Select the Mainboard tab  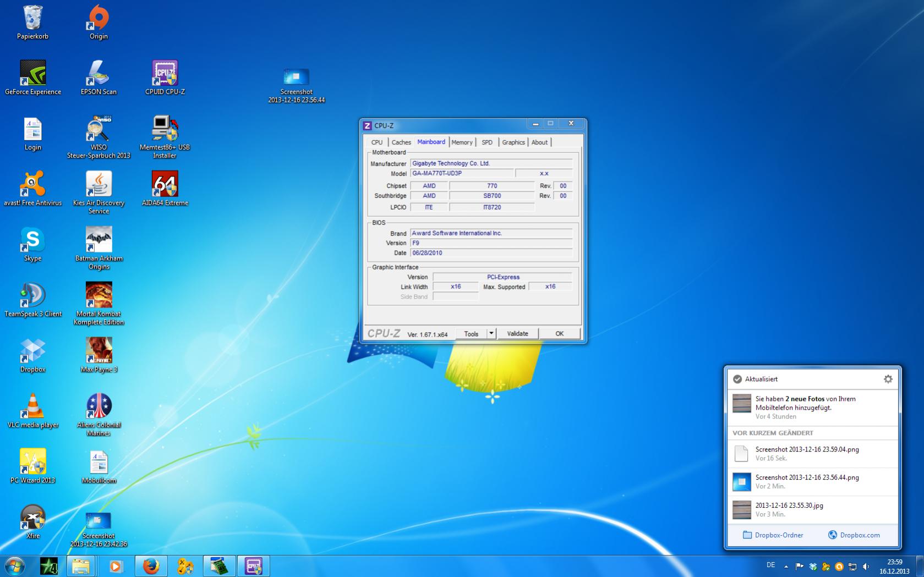pyautogui.click(x=431, y=142)
